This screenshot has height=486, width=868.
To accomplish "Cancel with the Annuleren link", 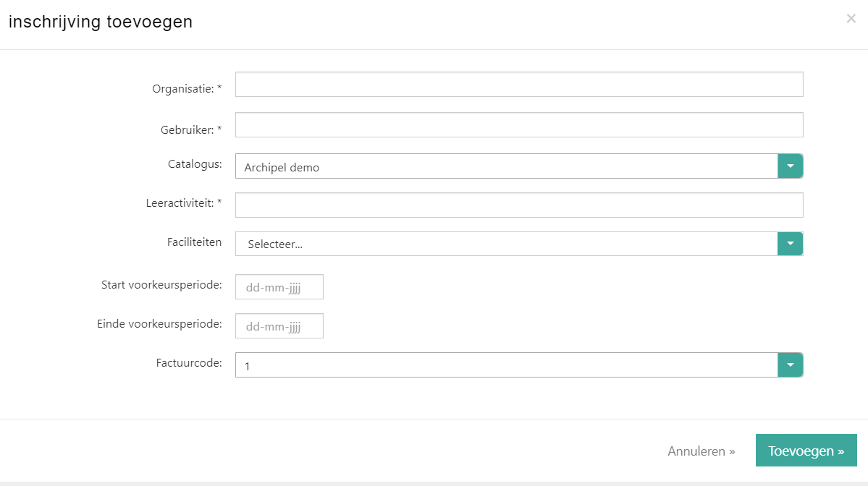I will tap(701, 451).
